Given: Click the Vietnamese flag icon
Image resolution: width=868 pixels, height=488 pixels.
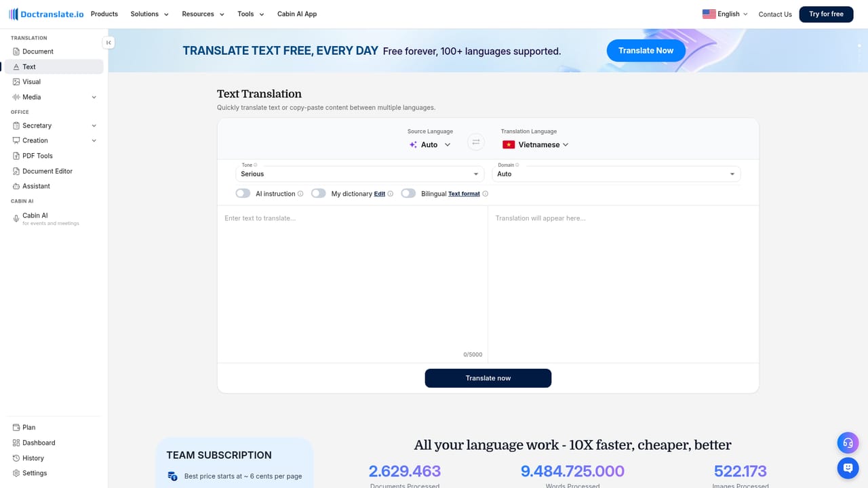Looking at the screenshot, I should pyautogui.click(x=509, y=144).
